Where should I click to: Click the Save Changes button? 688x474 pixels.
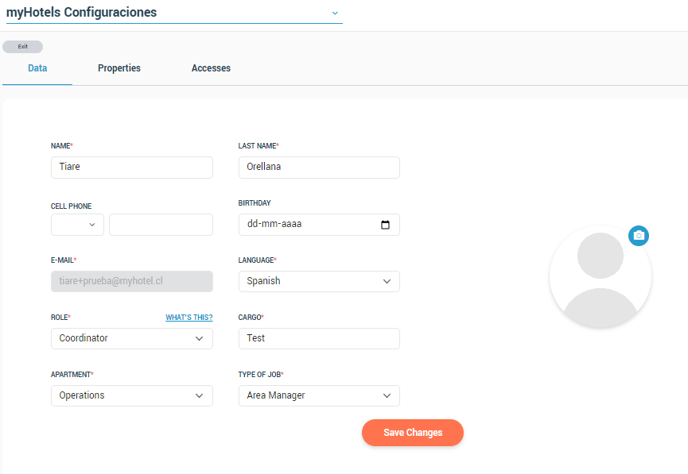(412, 433)
